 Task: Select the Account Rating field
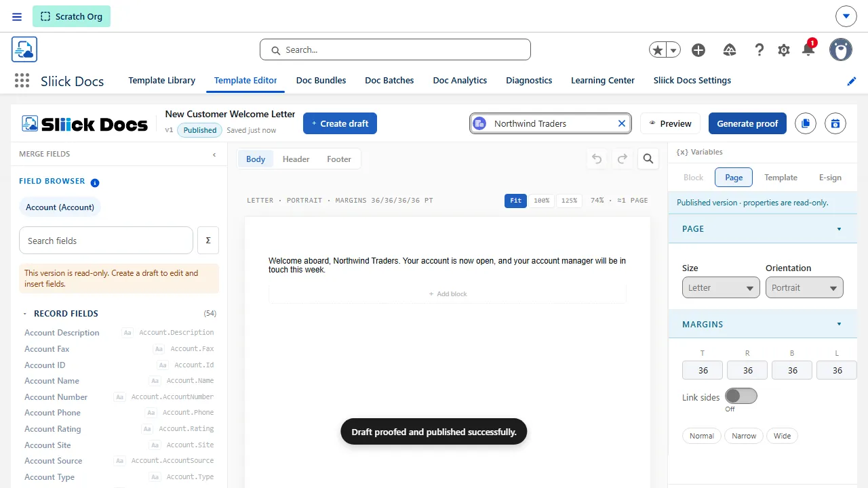point(119,429)
